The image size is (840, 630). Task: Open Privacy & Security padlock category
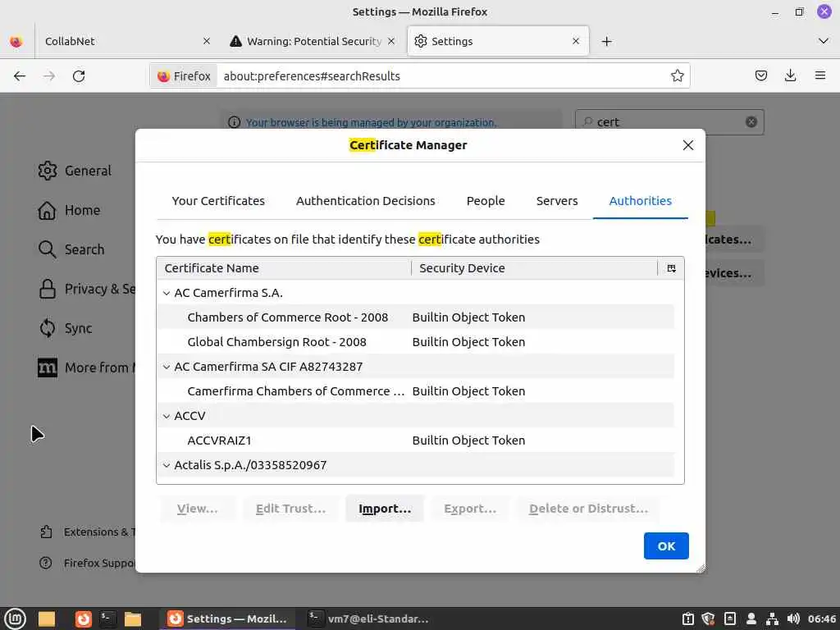click(x=47, y=289)
